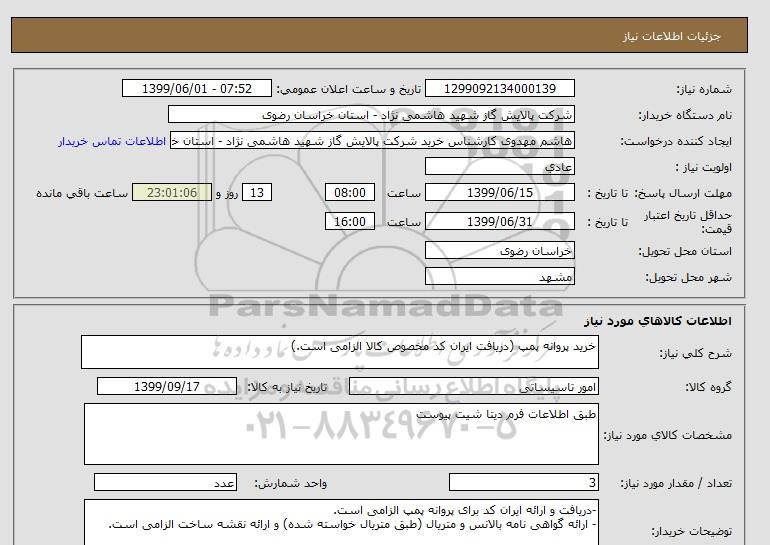Open the اطلاعات تماس خریدار link
This screenshot has height=545, width=770.
pyautogui.click(x=112, y=141)
